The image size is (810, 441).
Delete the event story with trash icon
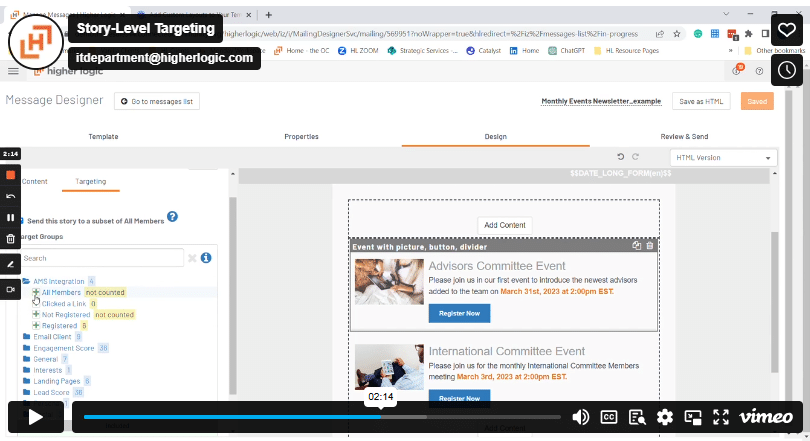(x=650, y=245)
